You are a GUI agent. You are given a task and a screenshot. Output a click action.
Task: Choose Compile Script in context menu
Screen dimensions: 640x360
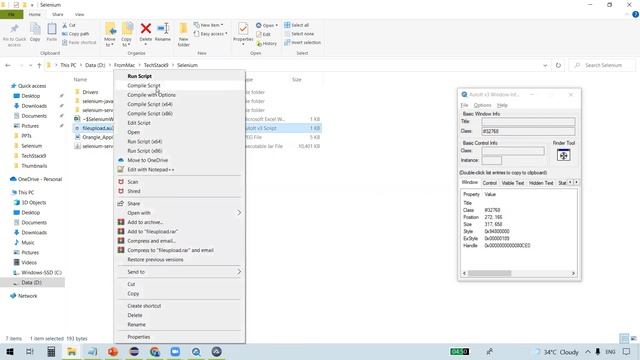click(180, 85)
